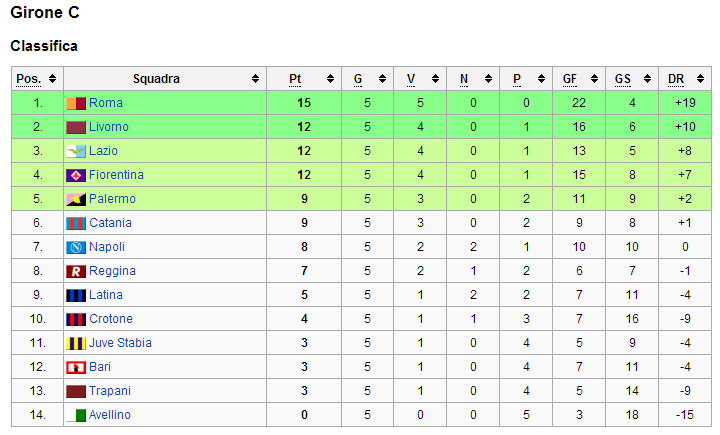
Task: Click the Reggina team crest icon
Action: pyautogui.click(x=76, y=271)
